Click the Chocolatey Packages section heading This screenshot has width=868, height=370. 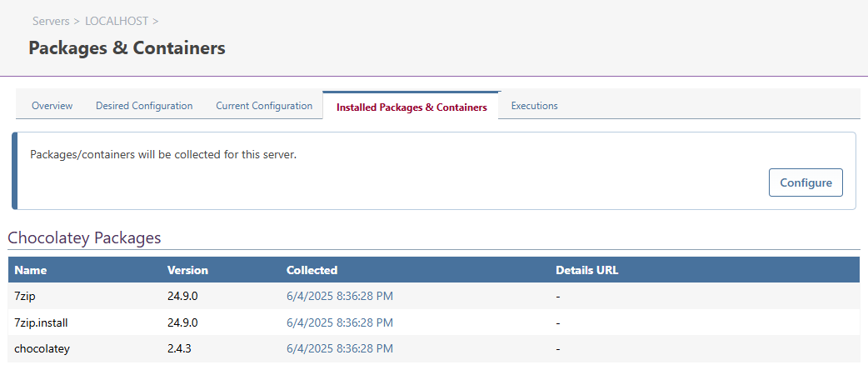[x=84, y=237]
